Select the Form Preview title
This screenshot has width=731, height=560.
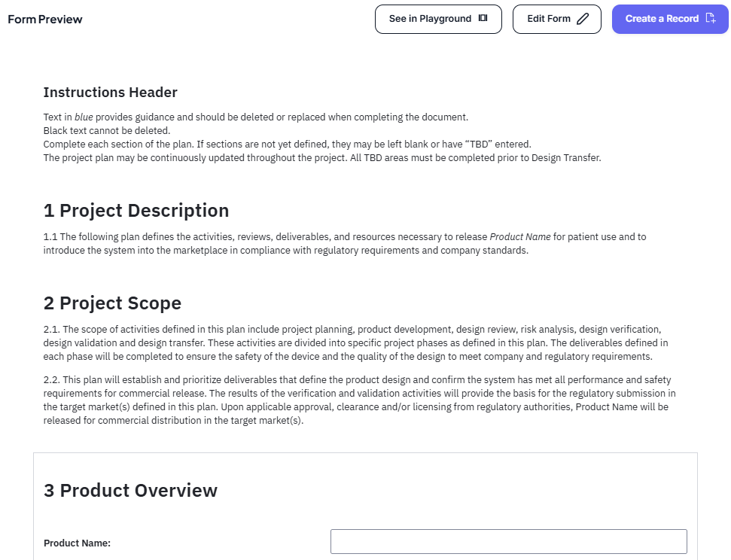point(44,19)
